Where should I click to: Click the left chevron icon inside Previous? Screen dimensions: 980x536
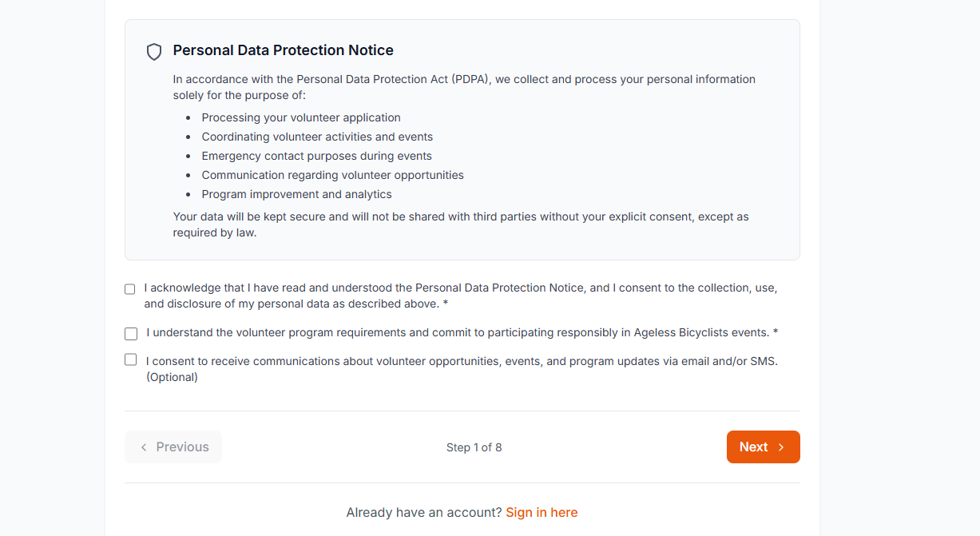coord(144,447)
